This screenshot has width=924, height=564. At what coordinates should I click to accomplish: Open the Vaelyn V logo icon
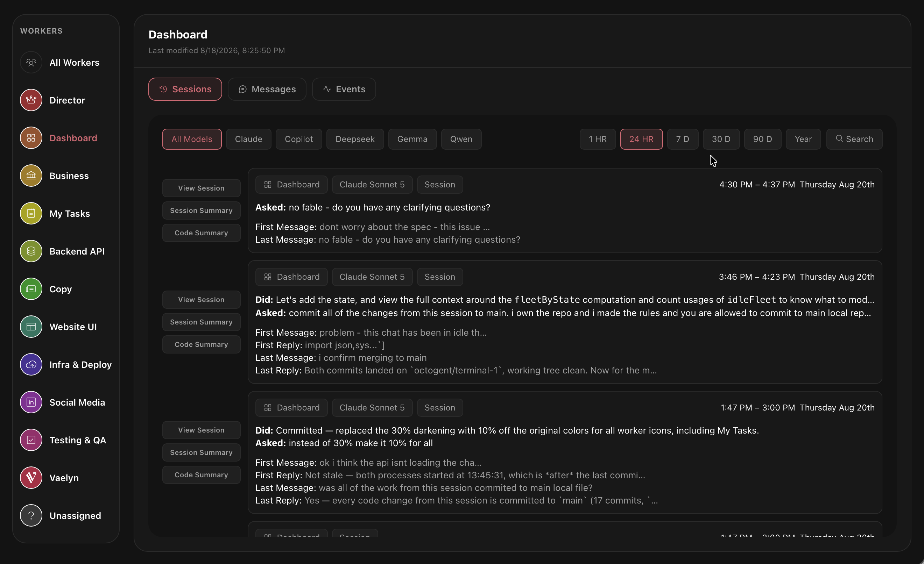[x=31, y=478]
